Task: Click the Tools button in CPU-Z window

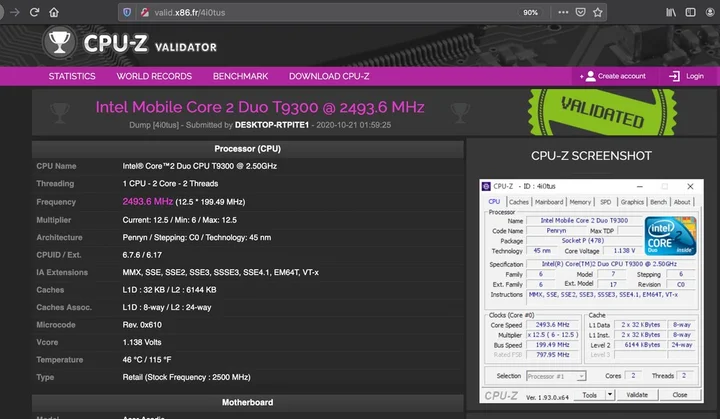Action: (590, 395)
